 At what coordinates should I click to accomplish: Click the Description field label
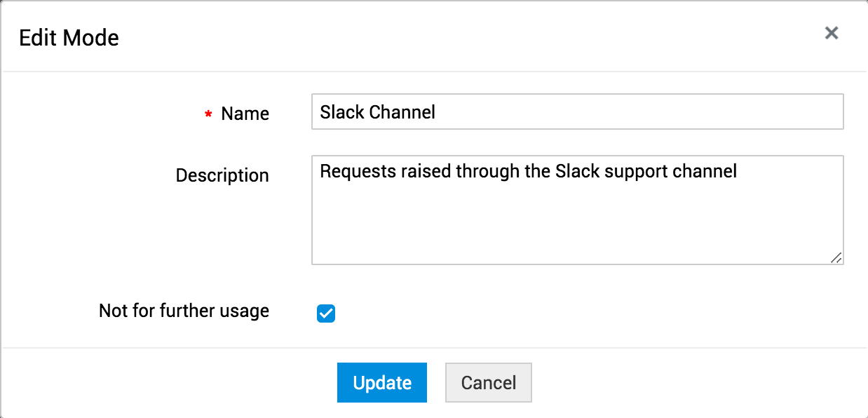(222, 175)
